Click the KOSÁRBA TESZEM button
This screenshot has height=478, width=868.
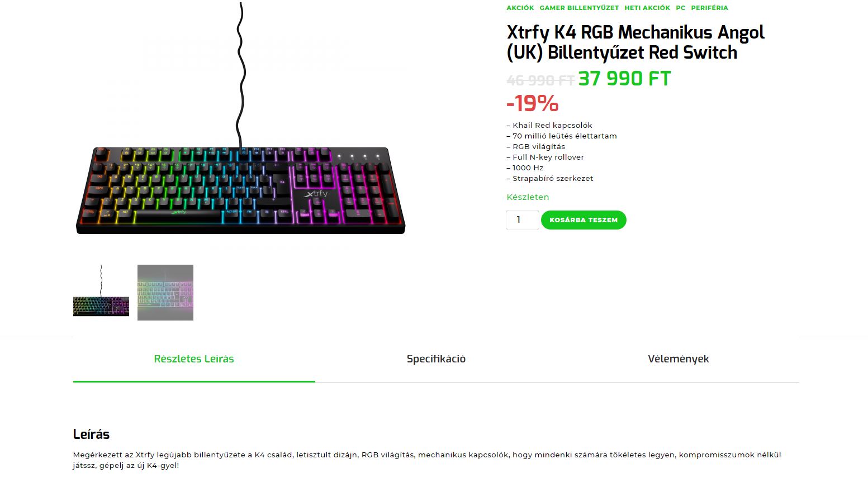point(584,220)
